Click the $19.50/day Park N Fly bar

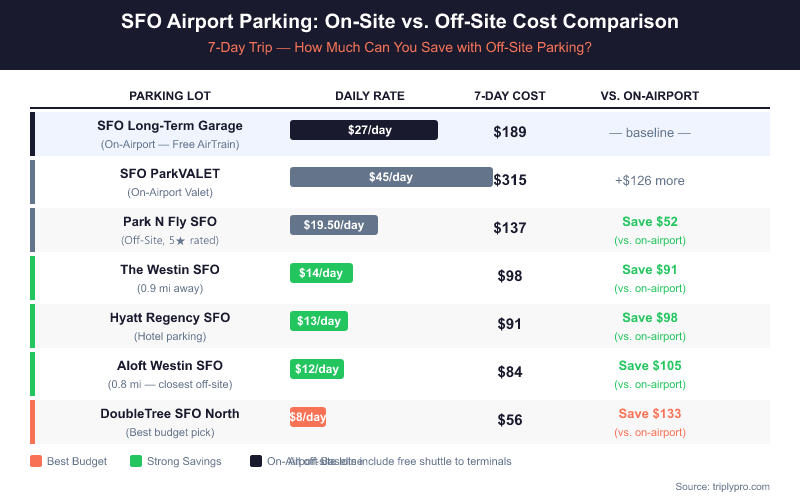pos(334,225)
